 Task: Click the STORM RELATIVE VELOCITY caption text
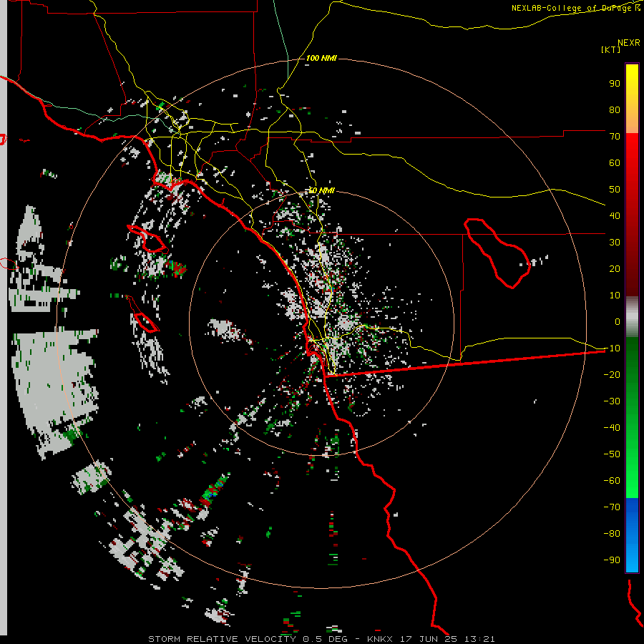tap(222, 639)
